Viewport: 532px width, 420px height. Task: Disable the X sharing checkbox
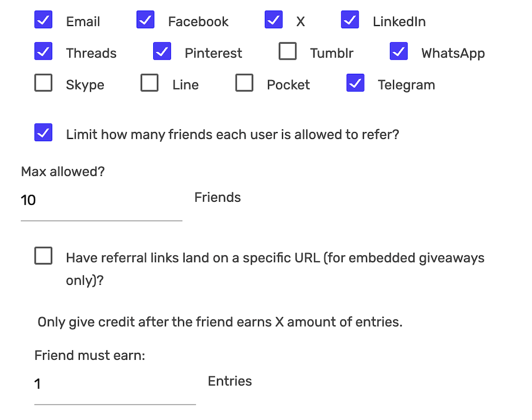(x=273, y=21)
